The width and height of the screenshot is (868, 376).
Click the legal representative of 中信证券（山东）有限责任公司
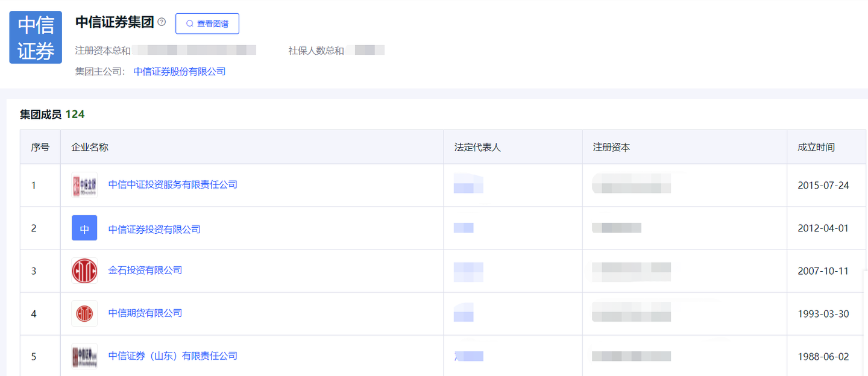point(468,356)
